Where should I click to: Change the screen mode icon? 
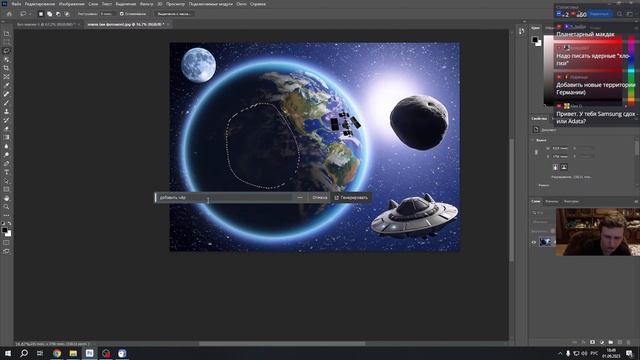click(7, 251)
